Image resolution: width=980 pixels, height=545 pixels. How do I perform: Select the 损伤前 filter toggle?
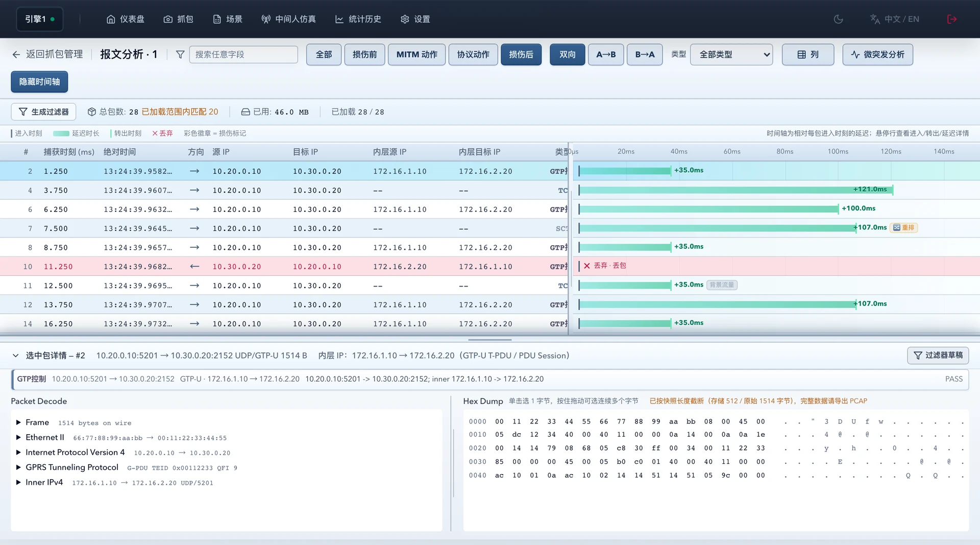(364, 54)
